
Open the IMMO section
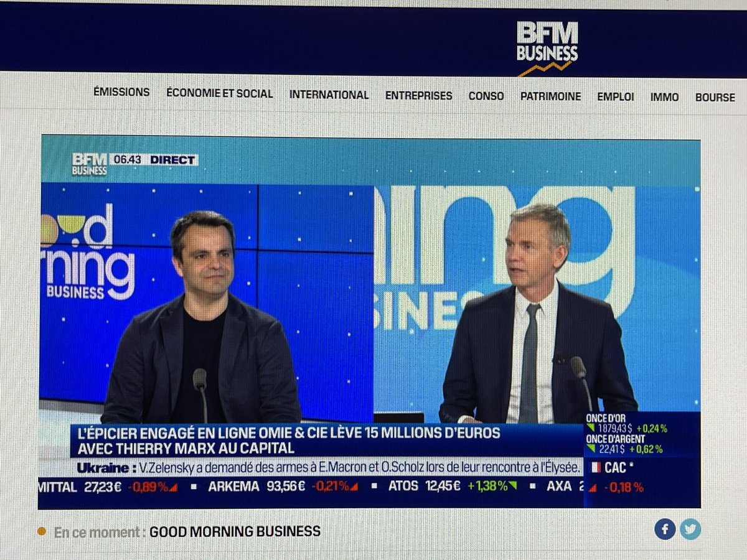tap(664, 97)
